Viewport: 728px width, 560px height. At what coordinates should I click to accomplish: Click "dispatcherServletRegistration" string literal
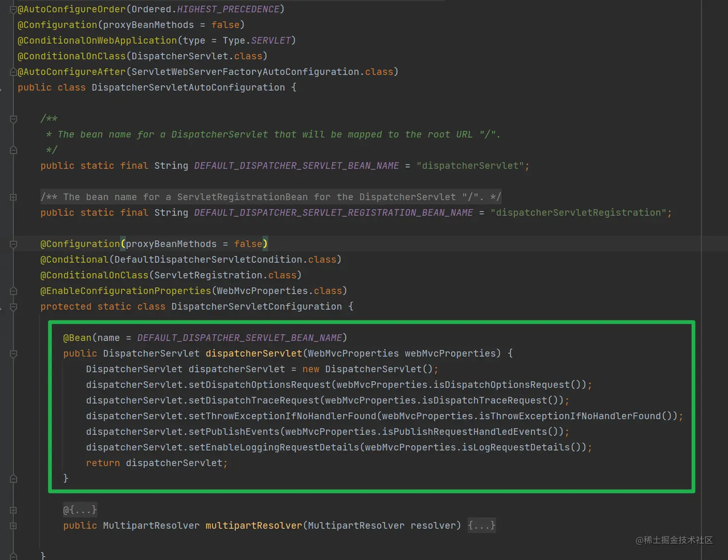[x=578, y=213]
